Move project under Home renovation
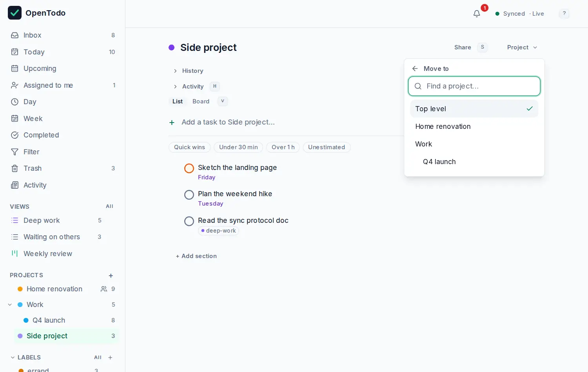This screenshot has width=588, height=372. click(x=474, y=126)
